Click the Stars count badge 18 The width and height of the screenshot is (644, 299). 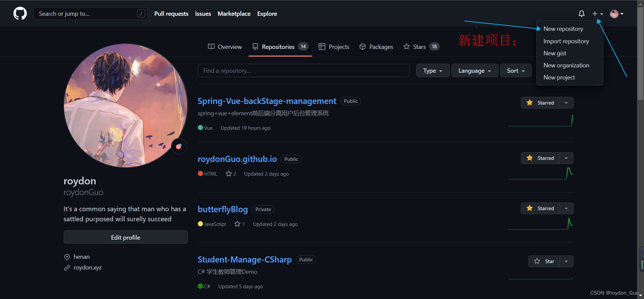coord(434,47)
